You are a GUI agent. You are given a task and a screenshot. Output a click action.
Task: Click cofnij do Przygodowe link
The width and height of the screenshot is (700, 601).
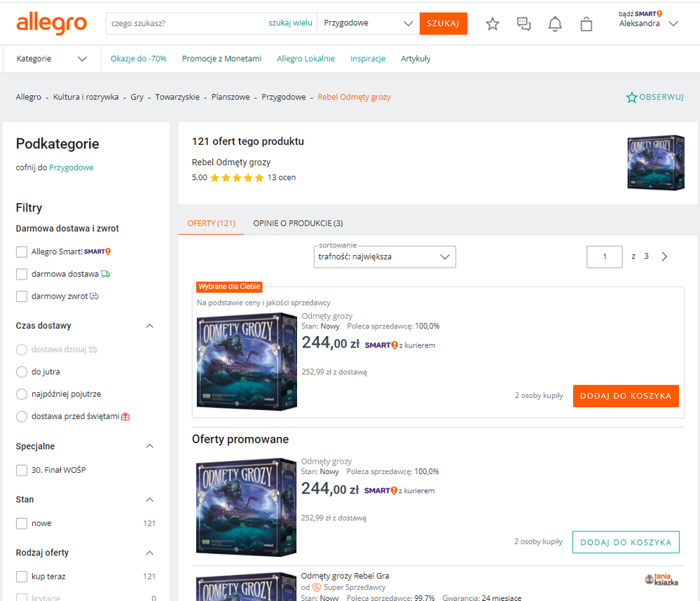click(71, 168)
